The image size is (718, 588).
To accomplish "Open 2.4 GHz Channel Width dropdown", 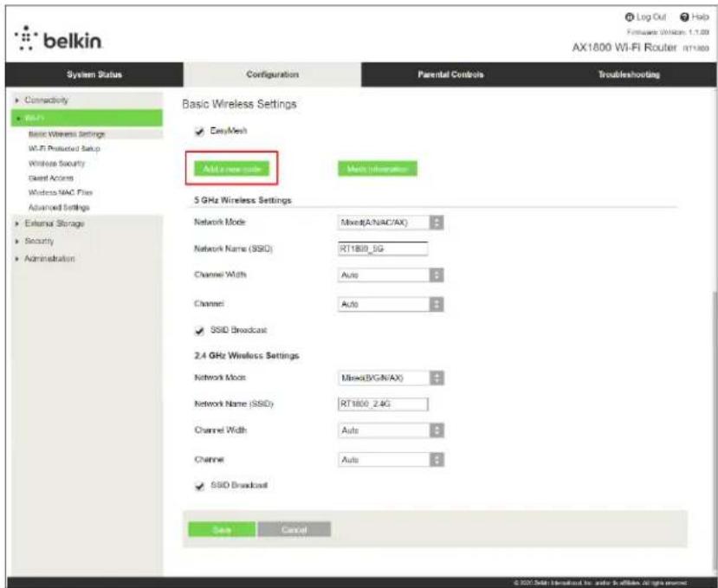I will pyautogui.click(x=391, y=430).
